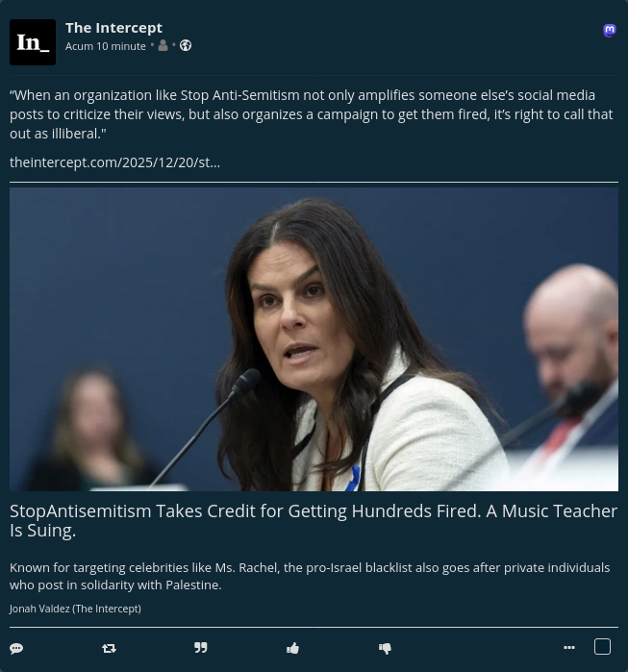
Task: Click the article summary about Ms. Rachel
Action: [310, 576]
